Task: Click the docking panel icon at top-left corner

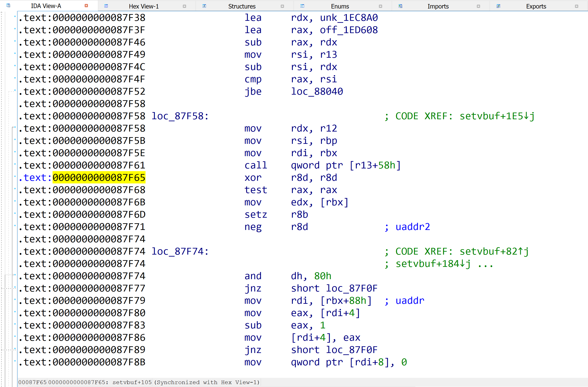Action: point(8,5)
